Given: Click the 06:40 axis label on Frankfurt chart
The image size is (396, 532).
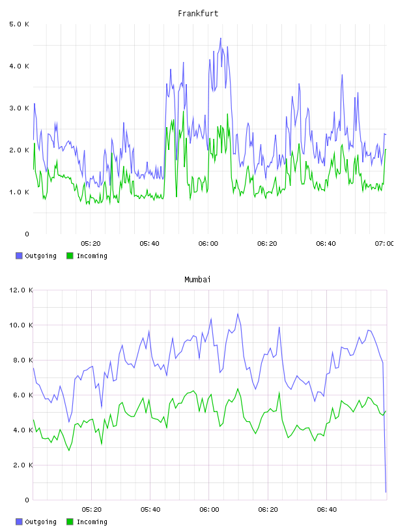Looking at the screenshot, I should (x=326, y=244).
